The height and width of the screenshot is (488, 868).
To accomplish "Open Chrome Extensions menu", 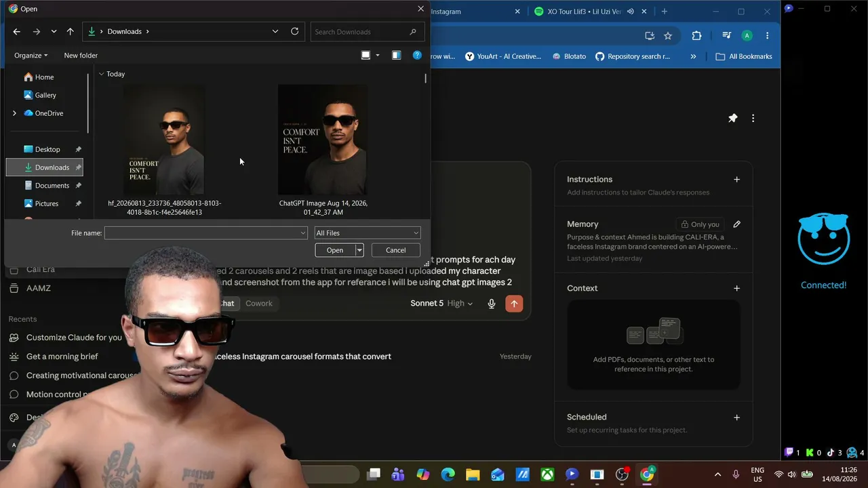I will (696, 36).
